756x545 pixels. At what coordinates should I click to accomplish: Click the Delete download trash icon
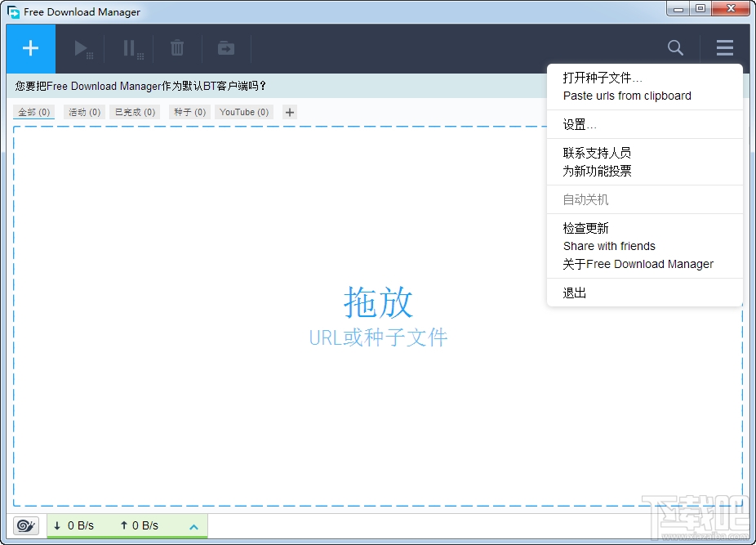[177, 48]
